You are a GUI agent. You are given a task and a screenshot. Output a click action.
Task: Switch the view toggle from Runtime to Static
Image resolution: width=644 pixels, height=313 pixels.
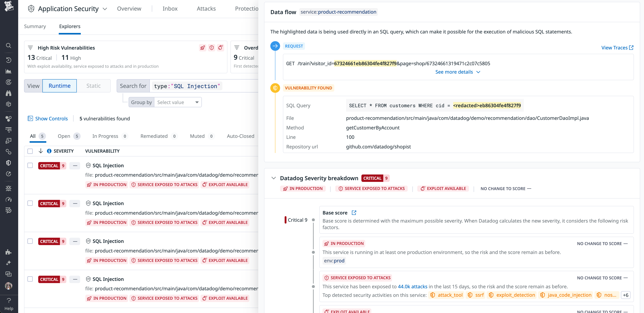coord(93,86)
